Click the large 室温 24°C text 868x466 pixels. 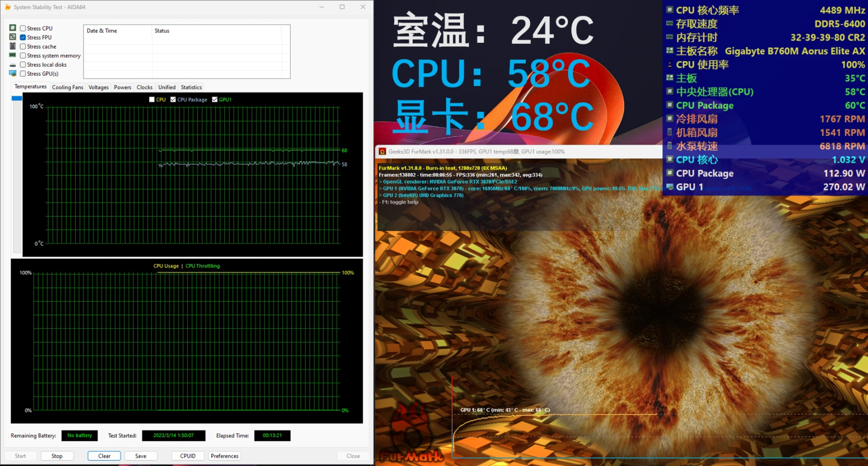coord(493,30)
